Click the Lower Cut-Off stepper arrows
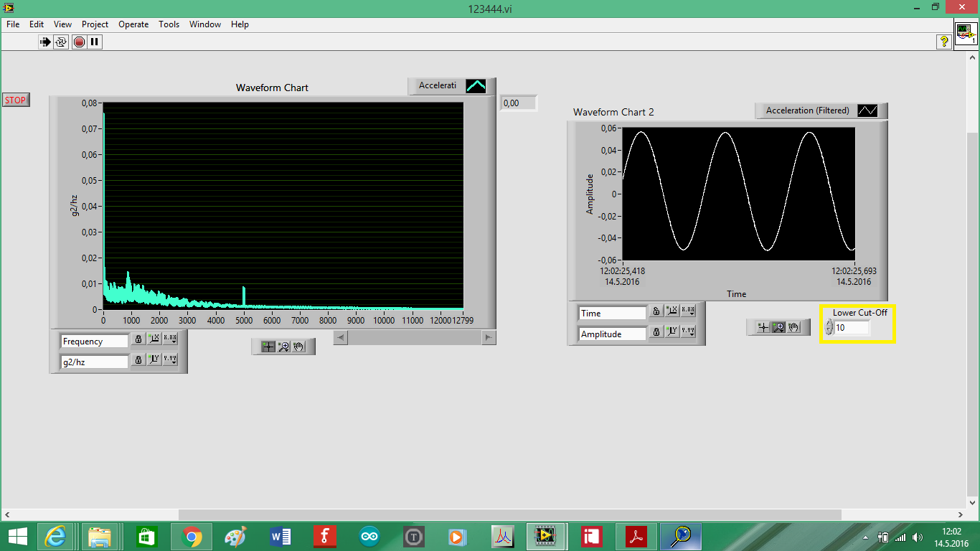The height and width of the screenshot is (551, 980). click(829, 328)
